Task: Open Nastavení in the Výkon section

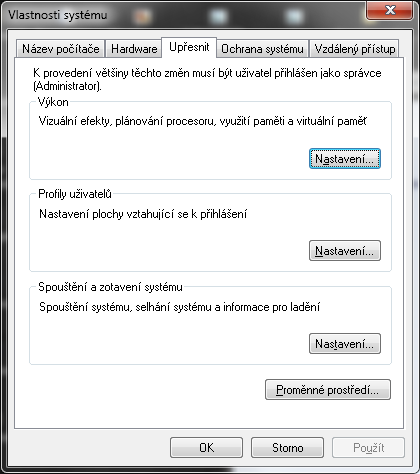Action: pos(345,159)
